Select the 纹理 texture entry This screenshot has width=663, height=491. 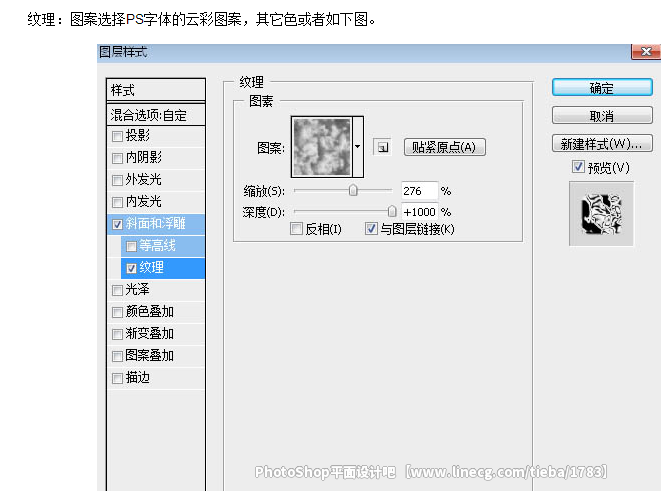152,268
